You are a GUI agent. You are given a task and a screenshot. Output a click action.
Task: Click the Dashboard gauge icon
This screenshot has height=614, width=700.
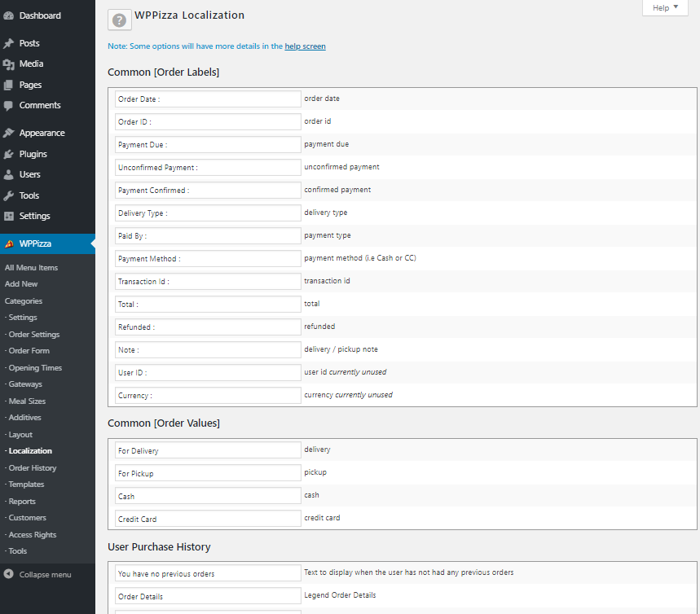click(9, 15)
